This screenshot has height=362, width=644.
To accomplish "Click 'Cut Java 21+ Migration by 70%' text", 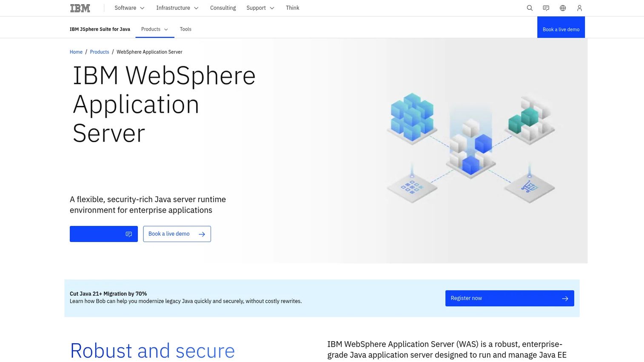I will [x=108, y=294].
